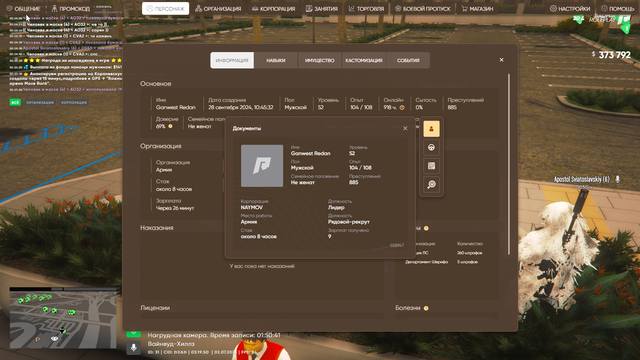Open the ПОМОЩЬ help menu
Viewport: 640px width, 360px height.
[618, 9]
